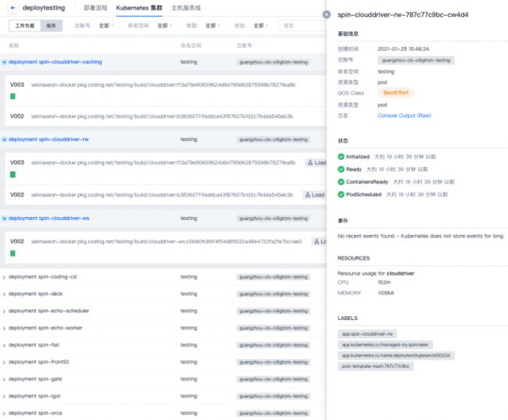508x420 pixels.
Task: Select green pod square under spin-clouddriver-caching V003
Action: (x=13, y=96)
